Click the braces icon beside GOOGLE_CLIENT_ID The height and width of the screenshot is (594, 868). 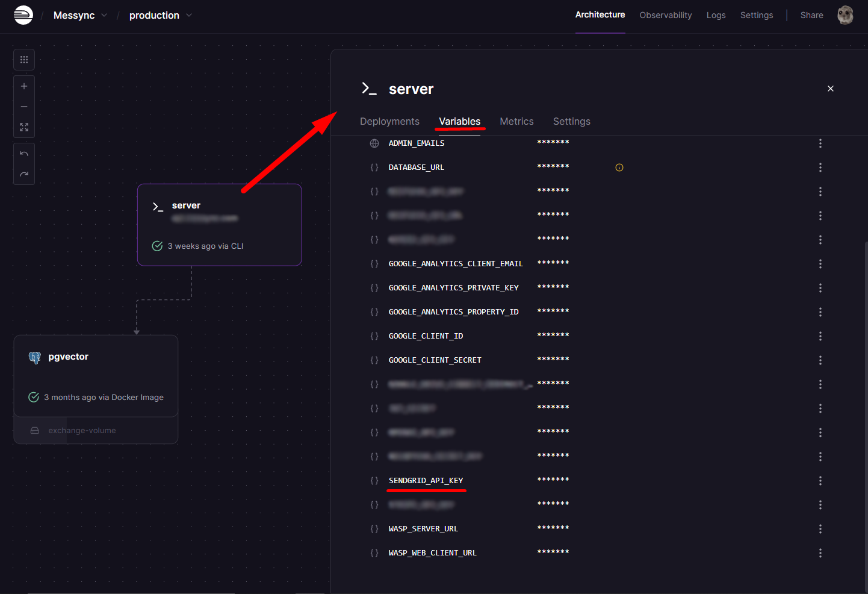pos(374,336)
